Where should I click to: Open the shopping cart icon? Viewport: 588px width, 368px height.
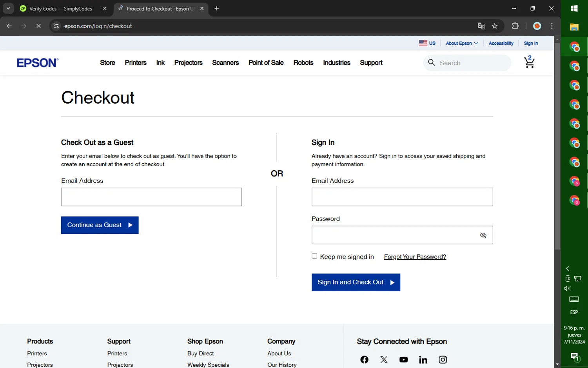click(529, 62)
